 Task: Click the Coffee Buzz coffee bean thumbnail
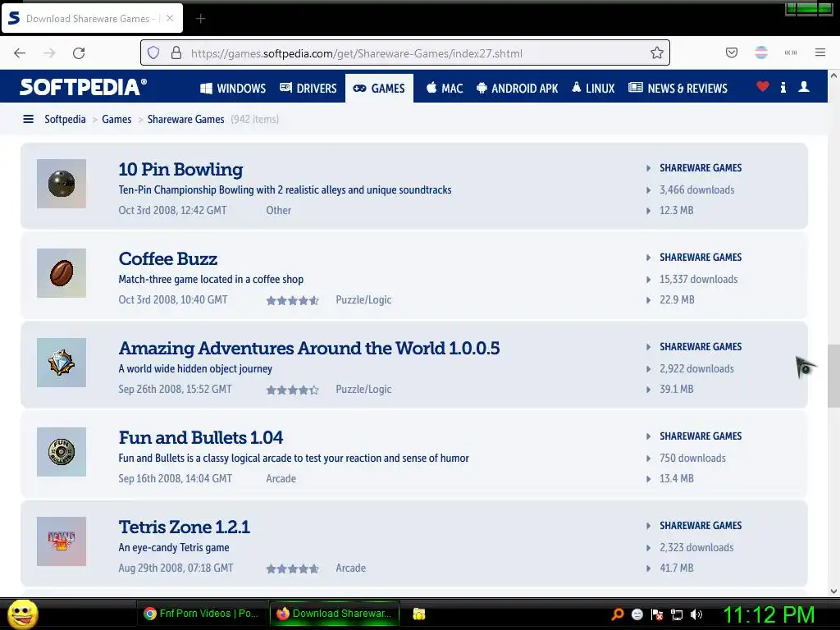point(62,273)
